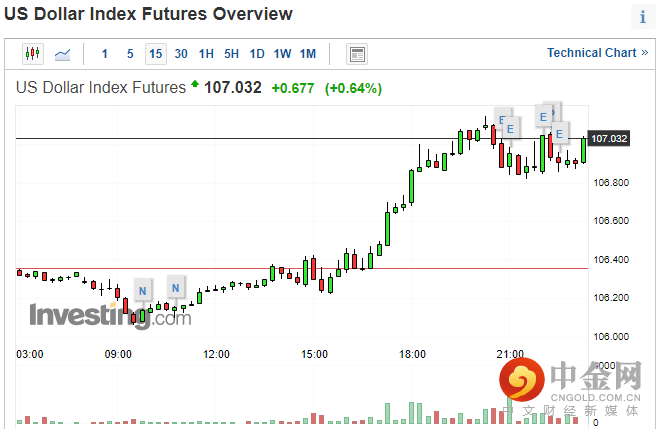The image size is (656, 429).
Task: Select the 1M interval
Action: (308, 54)
